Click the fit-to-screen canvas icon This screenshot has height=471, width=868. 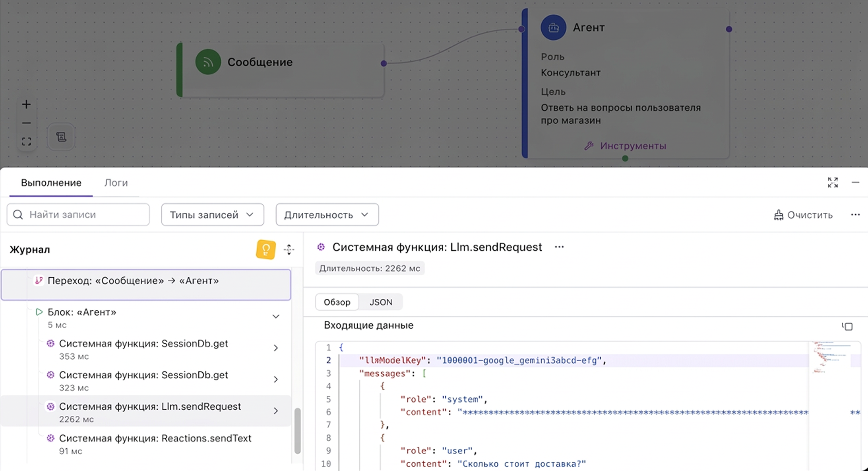tap(26, 142)
